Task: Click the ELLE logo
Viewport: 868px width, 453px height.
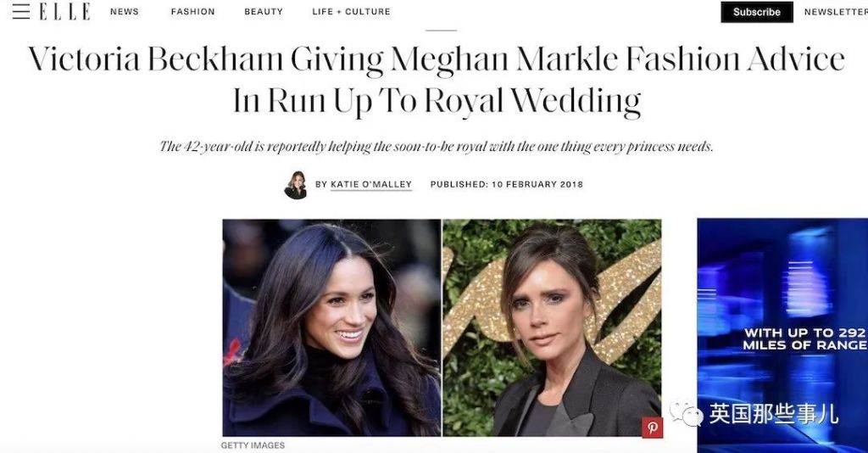Action: tap(64, 11)
